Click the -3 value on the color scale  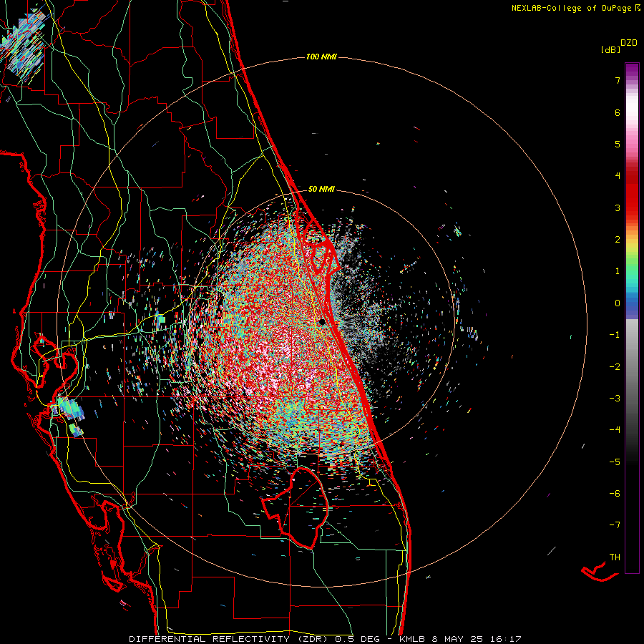[615, 399]
